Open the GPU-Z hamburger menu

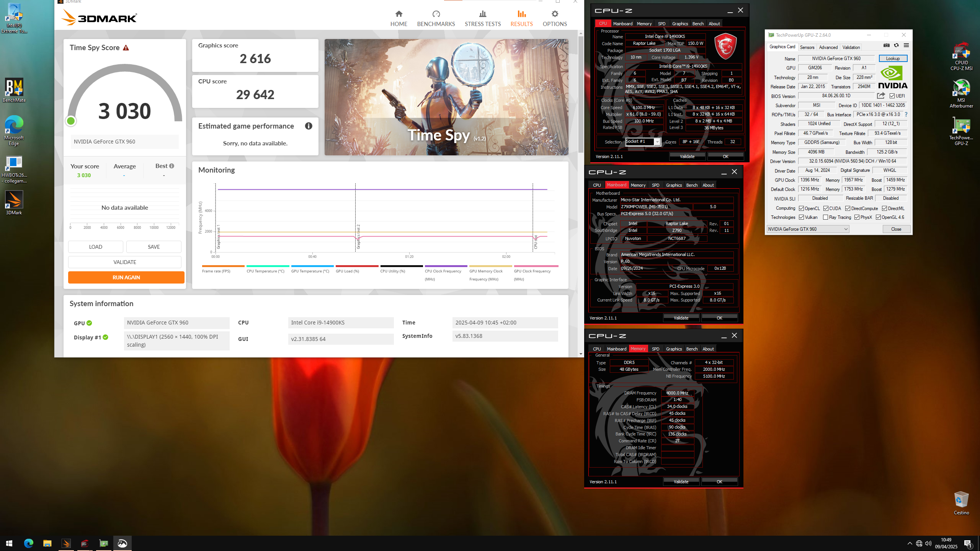click(906, 45)
